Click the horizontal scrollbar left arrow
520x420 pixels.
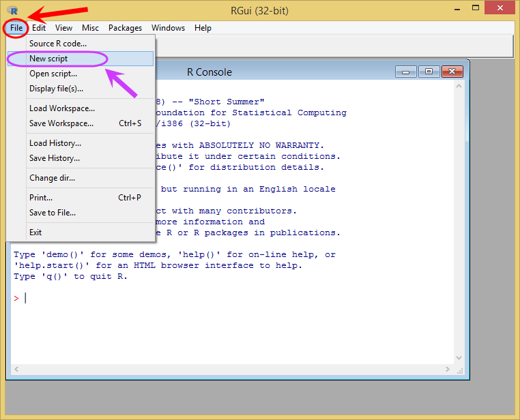(x=16, y=369)
